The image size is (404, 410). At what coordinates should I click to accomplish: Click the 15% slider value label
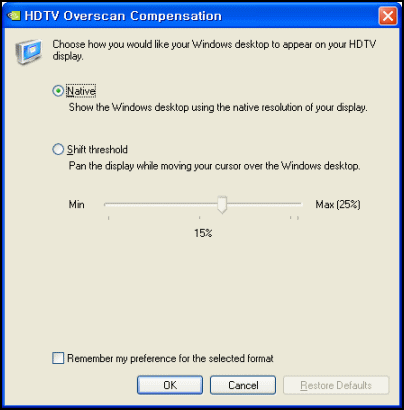(x=203, y=233)
